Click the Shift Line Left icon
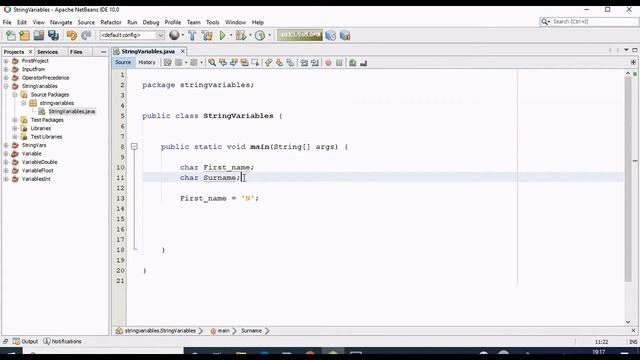Viewport: 640px width, 360px height. point(304,62)
